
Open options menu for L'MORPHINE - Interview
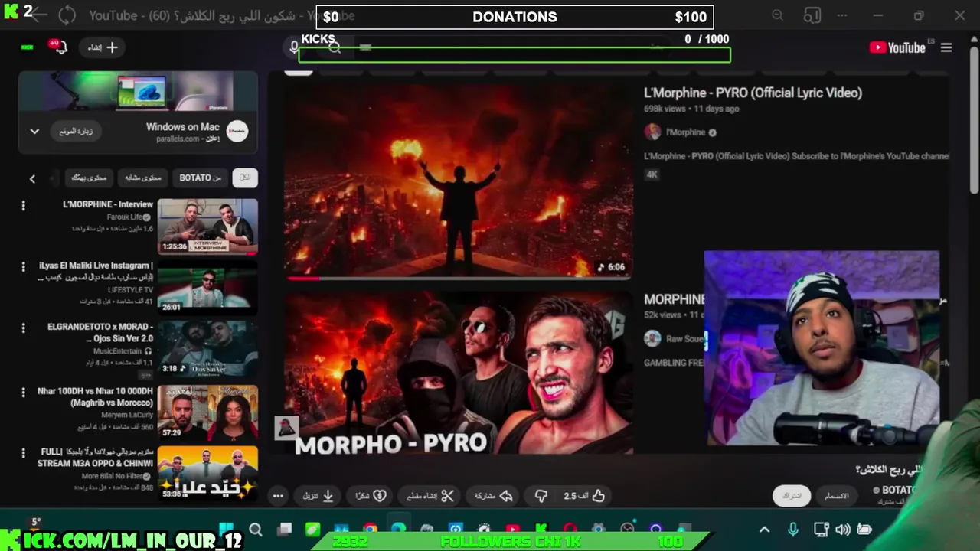[23, 205]
